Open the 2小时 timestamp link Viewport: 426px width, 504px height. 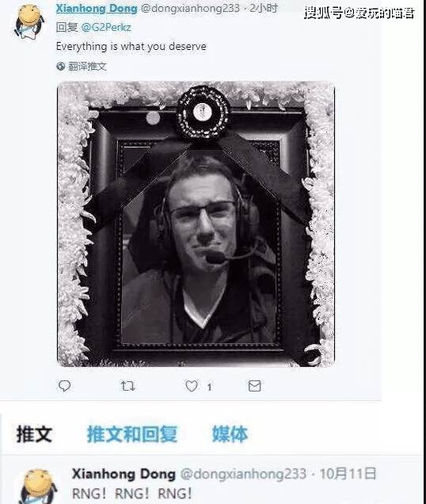pos(263,9)
